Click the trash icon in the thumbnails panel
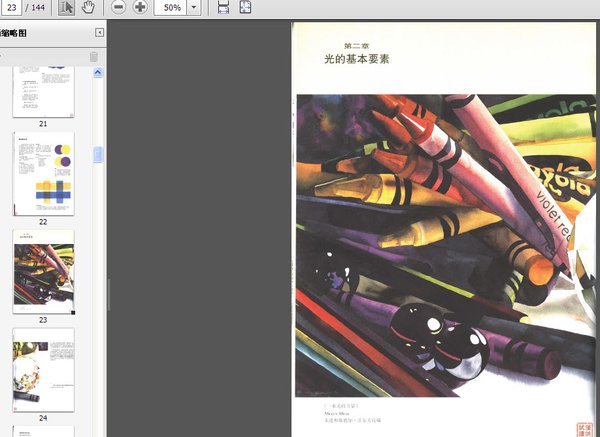The image size is (600, 437). 94,57
